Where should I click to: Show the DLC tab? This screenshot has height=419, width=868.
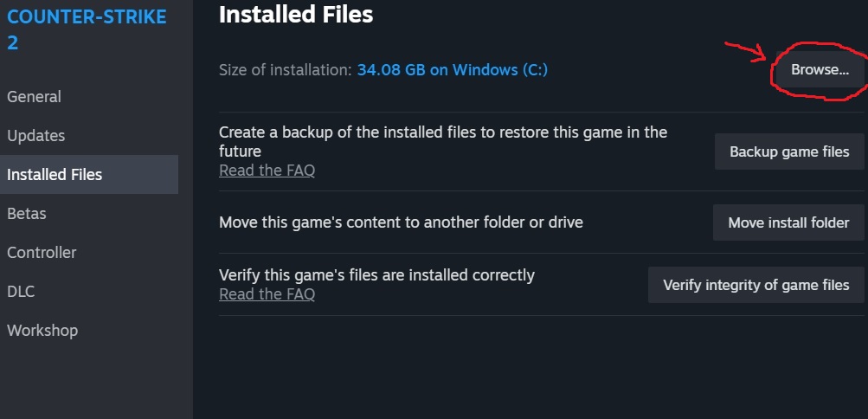point(21,292)
